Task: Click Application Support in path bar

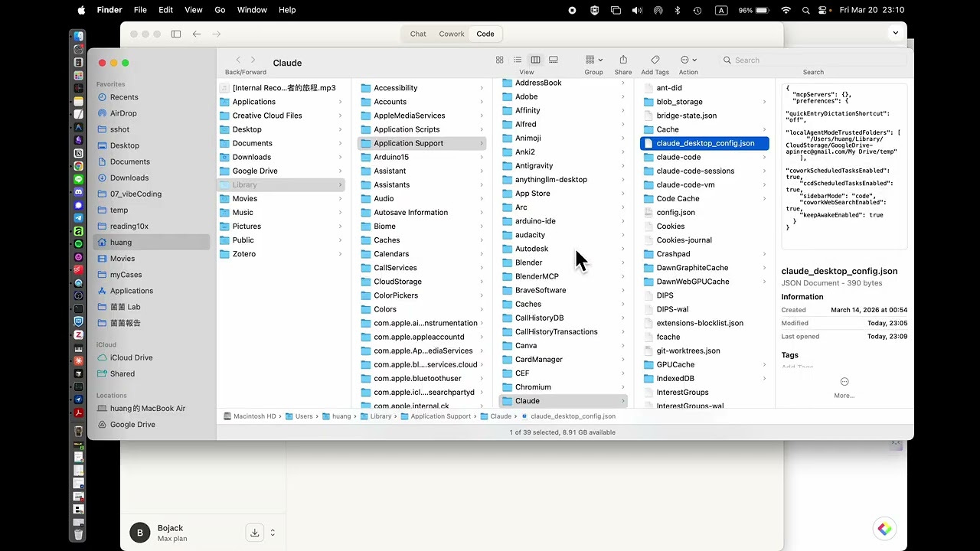Action: pos(436,416)
